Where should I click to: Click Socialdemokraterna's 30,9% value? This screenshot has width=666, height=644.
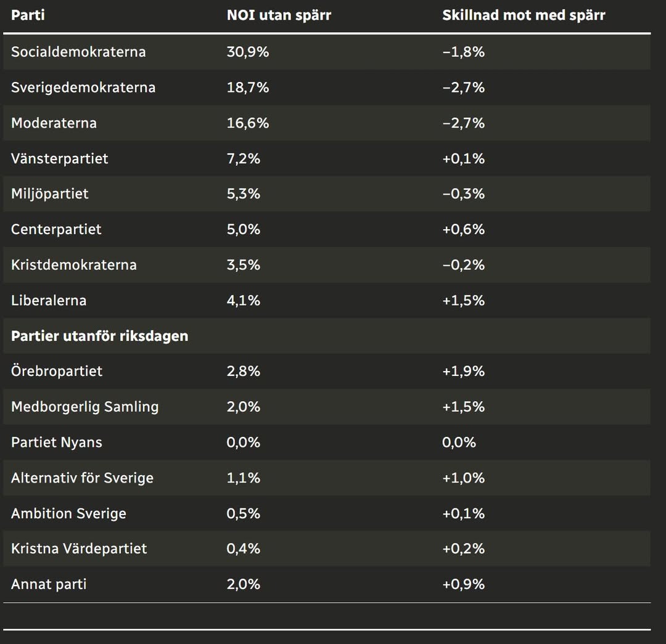[248, 52]
